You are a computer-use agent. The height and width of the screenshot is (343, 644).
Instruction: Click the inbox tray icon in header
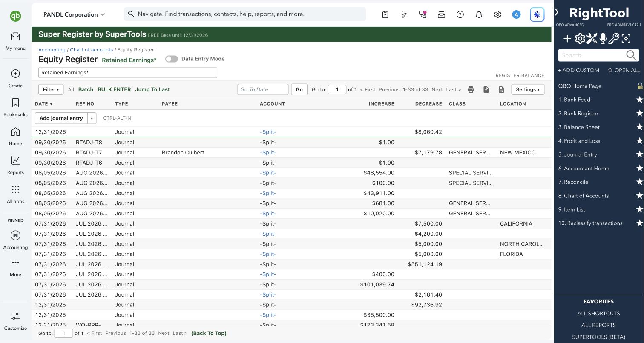[441, 14]
